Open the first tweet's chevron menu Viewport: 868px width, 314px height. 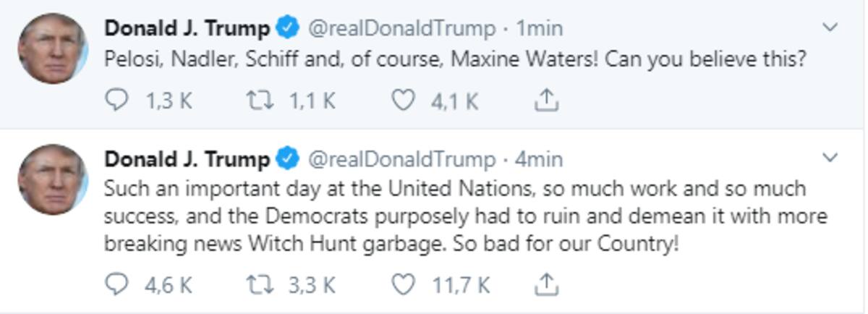click(x=831, y=27)
